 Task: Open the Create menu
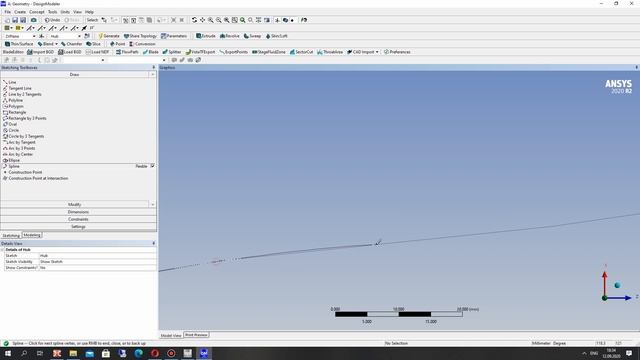click(x=20, y=12)
